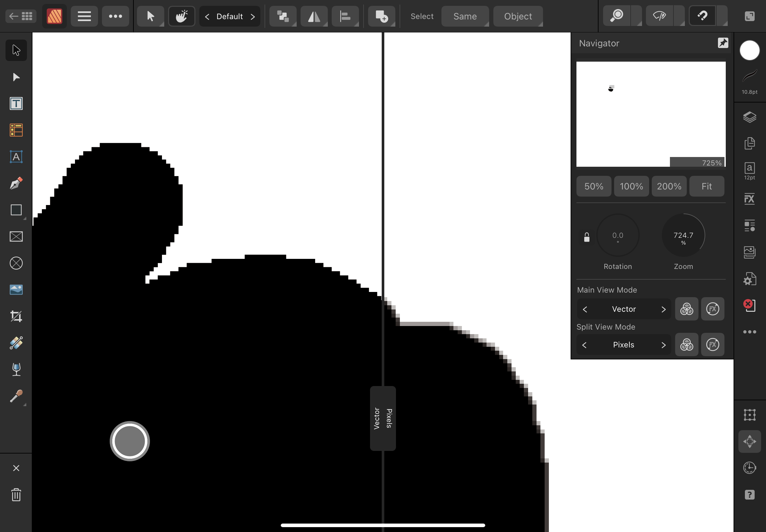766x532 pixels.
Task: Choose the Fill gradient tool
Action: pos(16,343)
